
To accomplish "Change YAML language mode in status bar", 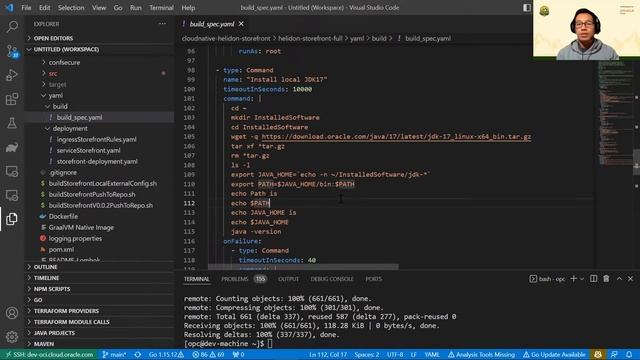I will pyautogui.click(x=432, y=355).
